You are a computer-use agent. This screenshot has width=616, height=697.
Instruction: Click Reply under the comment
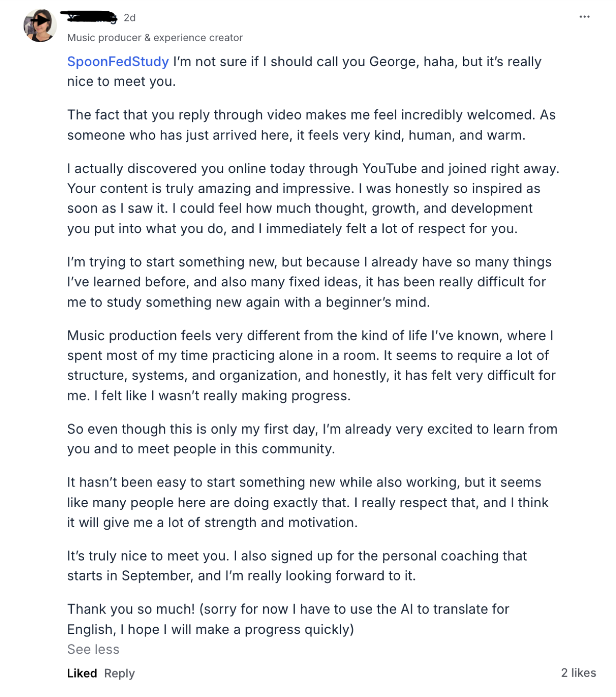point(120,673)
